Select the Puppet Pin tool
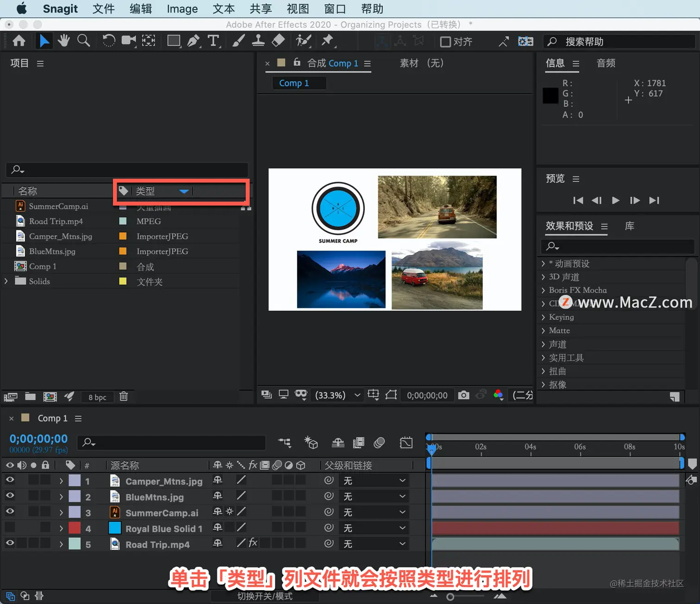Image resolution: width=700 pixels, height=604 pixels. [328, 41]
